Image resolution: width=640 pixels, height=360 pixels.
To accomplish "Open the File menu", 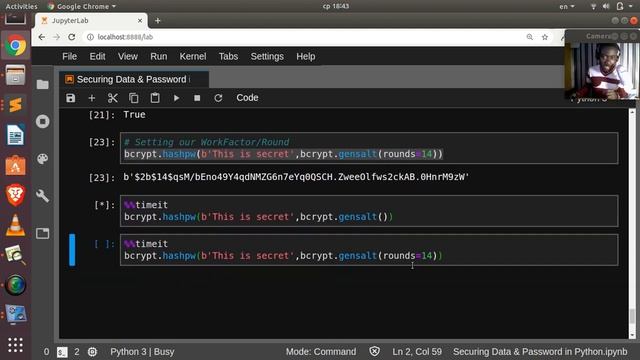I will (x=69, y=56).
